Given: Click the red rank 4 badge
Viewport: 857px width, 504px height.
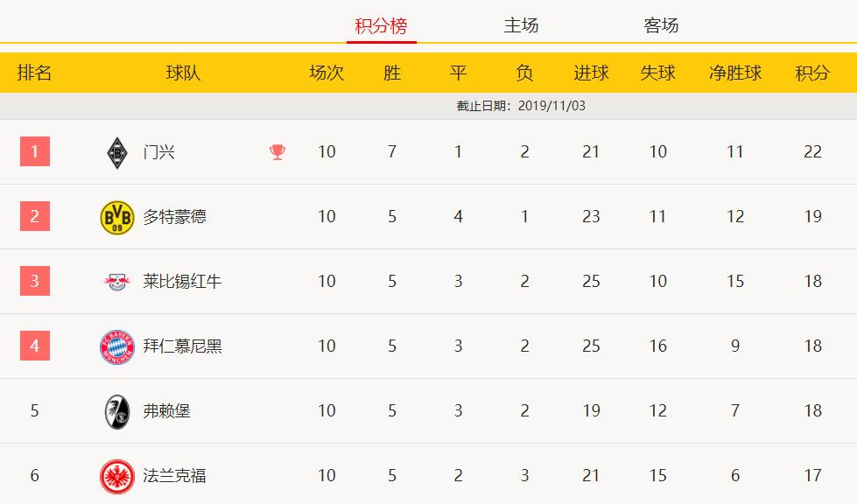Looking at the screenshot, I should pyautogui.click(x=35, y=346).
